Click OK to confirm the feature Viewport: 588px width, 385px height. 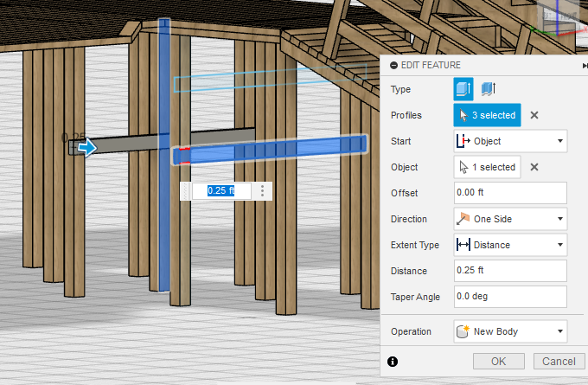(499, 362)
